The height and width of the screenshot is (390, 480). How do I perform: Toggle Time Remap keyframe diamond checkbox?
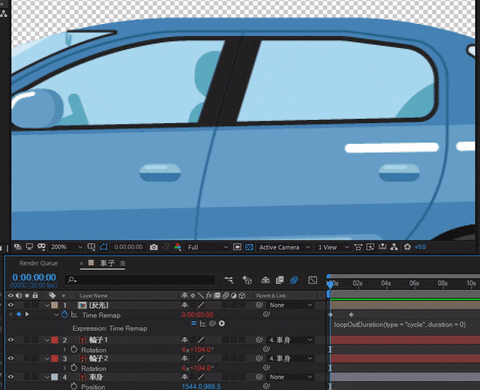pyautogui.click(x=19, y=314)
